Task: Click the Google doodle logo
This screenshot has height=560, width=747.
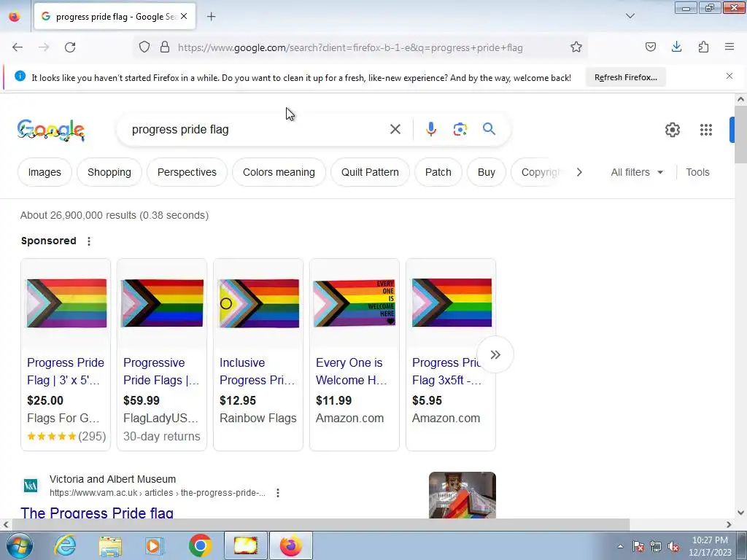Action: click(x=51, y=130)
